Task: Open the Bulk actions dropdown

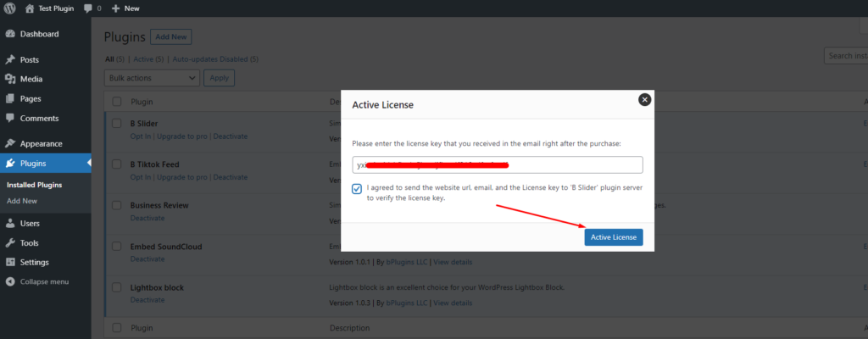Action: pyautogui.click(x=152, y=78)
